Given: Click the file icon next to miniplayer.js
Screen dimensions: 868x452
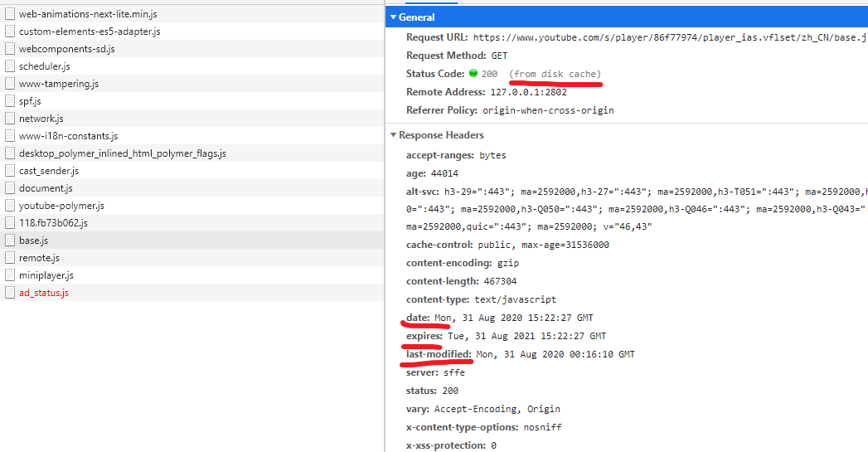Looking at the screenshot, I should [x=10, y=275].
